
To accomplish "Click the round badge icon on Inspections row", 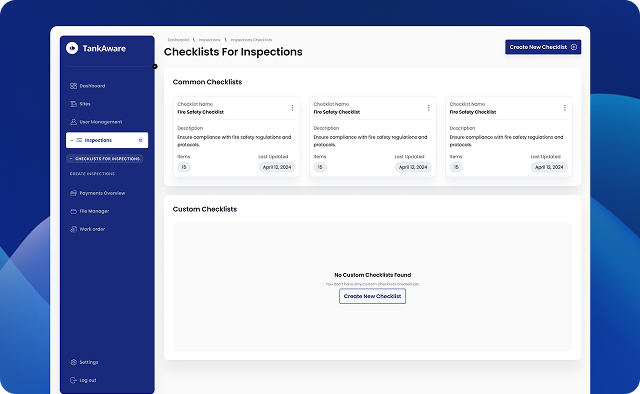I will pos(140,140).
